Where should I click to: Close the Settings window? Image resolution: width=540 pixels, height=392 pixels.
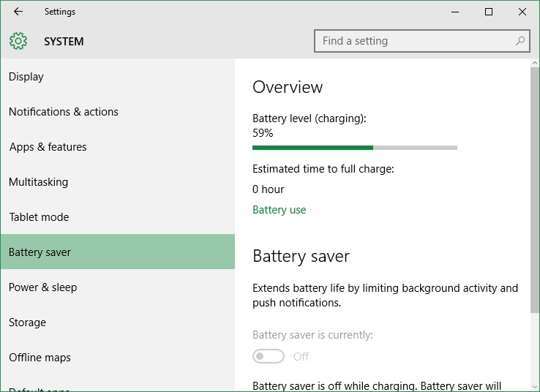click(522, 12)
